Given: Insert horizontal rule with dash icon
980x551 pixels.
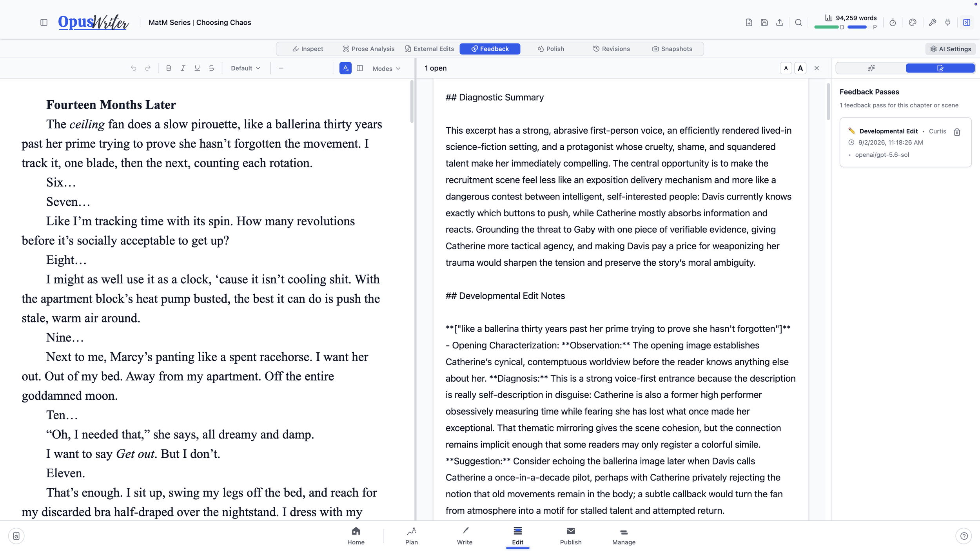Looking at the screenshot, I should [281, 68].
